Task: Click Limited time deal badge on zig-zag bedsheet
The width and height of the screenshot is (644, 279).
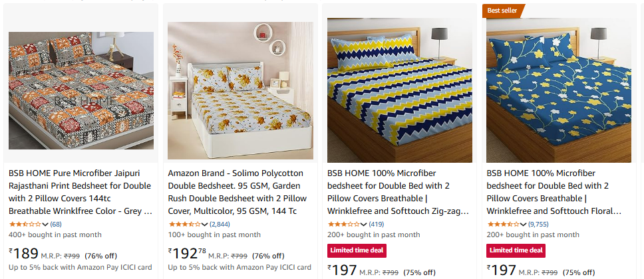Action: [x=357, y=250]
